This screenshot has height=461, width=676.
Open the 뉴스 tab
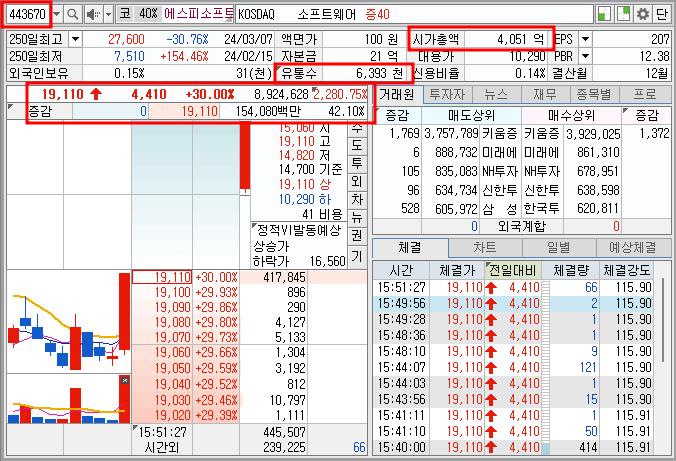[x=496, y=94]
